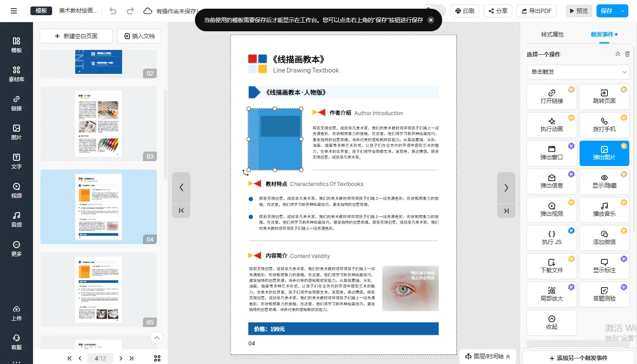Switch to the 触发事件 tab

pyautogui.click(x=604, y=34)
